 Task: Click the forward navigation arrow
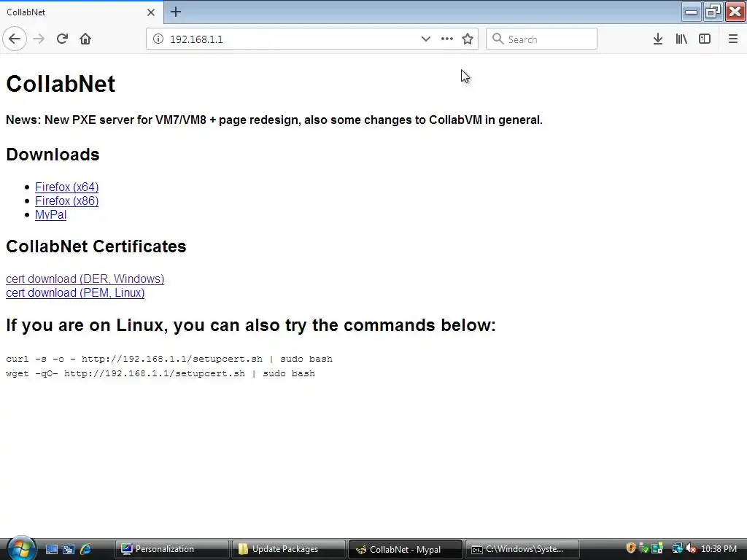tap(39, 39)
